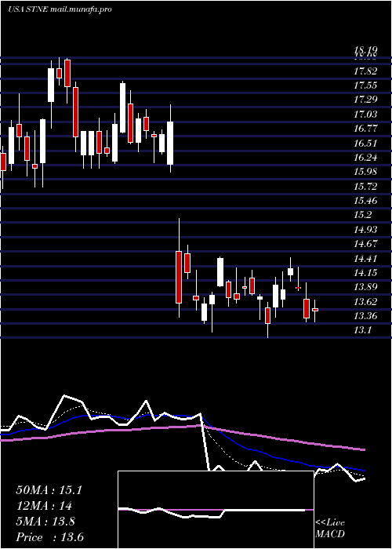Click the MACD inset chart panel
The height and width of the screenshot is (549, 392).
(x=216, y=510)
